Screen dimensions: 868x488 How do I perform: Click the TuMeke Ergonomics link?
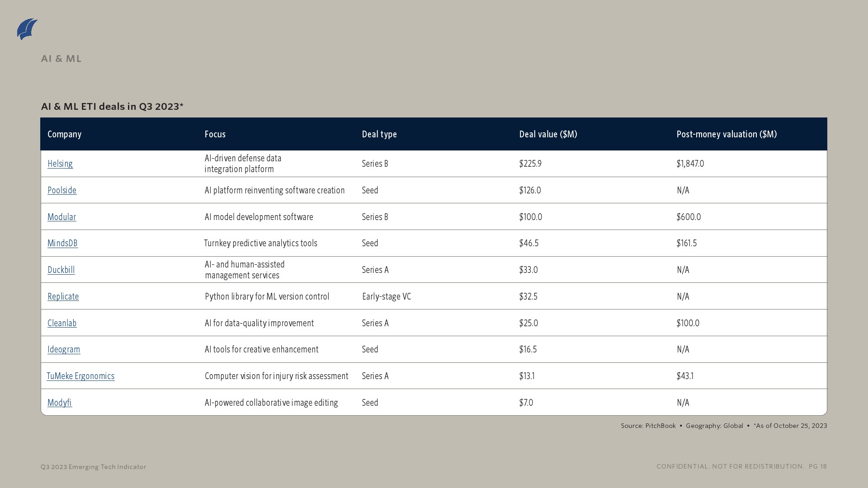[x=80, y=376]
